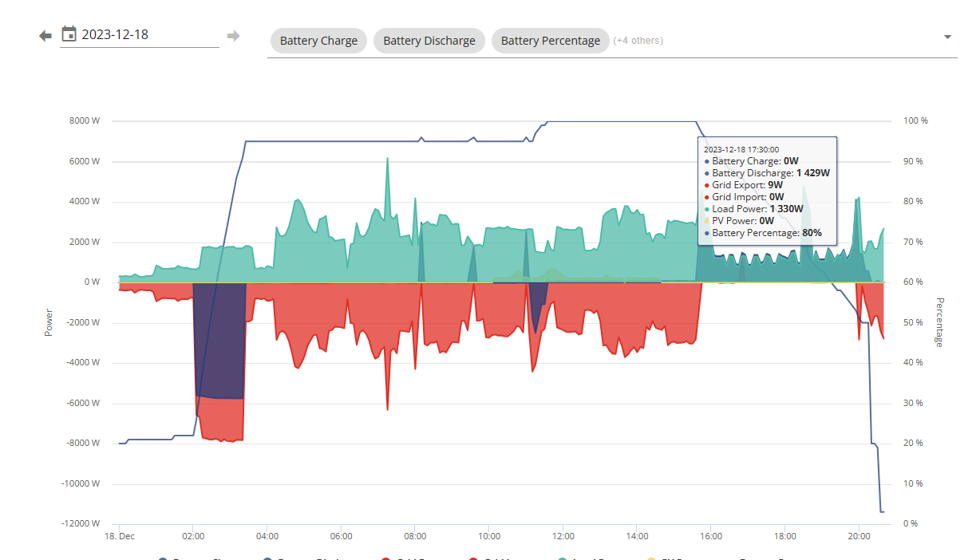Click the 60 % percentage axis label
The image size is (976, 560).
coord(913,282)
